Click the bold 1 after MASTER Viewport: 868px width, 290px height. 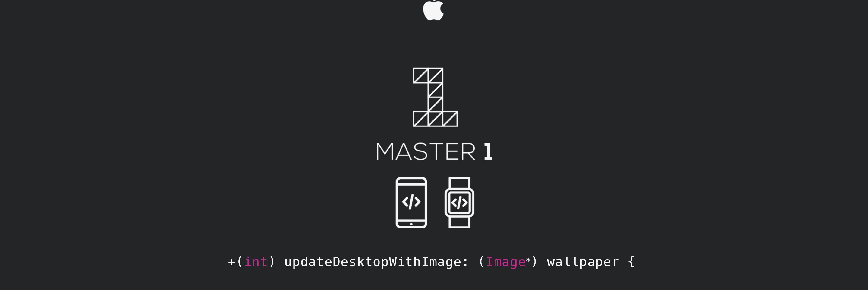(488, 151)
